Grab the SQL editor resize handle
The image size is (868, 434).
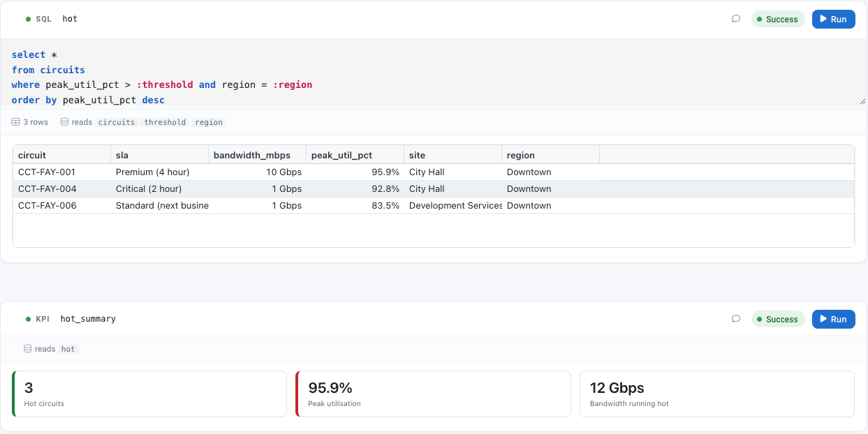point(862,102)
